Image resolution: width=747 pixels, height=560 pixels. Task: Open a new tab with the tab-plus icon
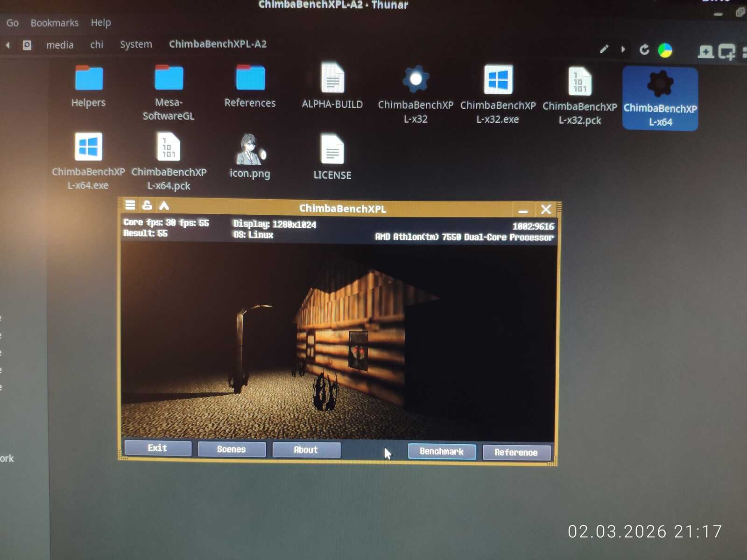705,51
